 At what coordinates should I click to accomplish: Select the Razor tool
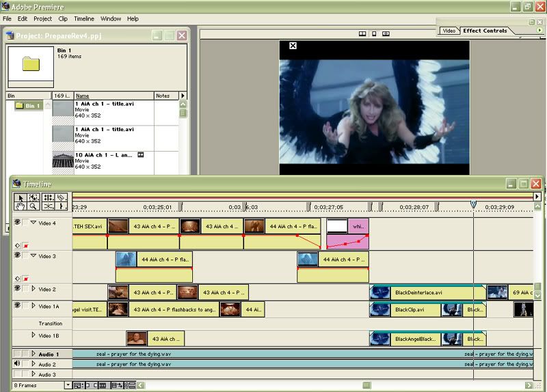(x=62, y=197)
